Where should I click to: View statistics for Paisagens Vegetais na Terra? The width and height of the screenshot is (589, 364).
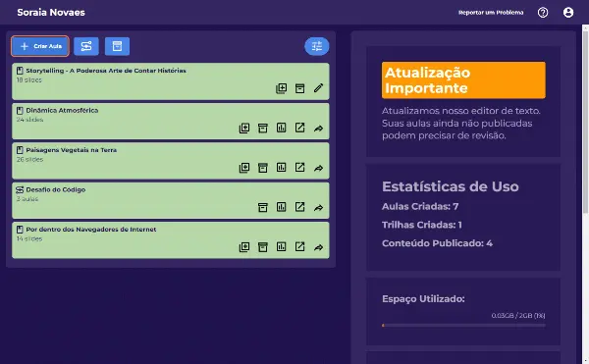282,168
